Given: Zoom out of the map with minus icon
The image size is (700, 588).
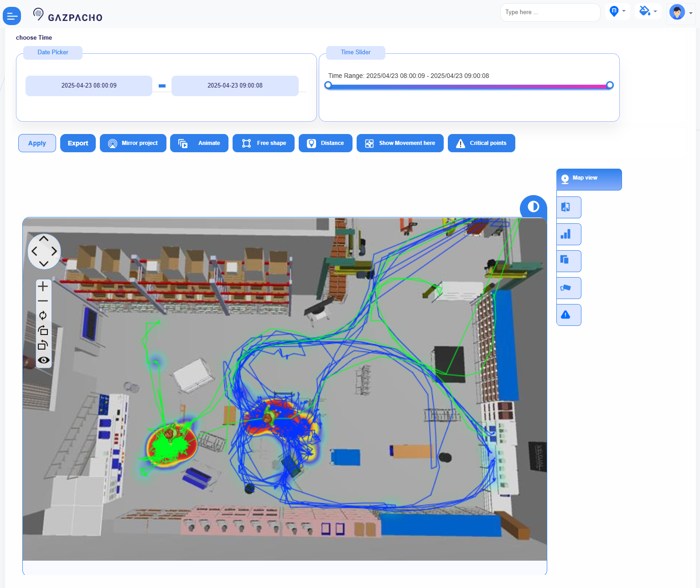Looking at the screenshot, I should pyautogui.click(x=43, y=301).
